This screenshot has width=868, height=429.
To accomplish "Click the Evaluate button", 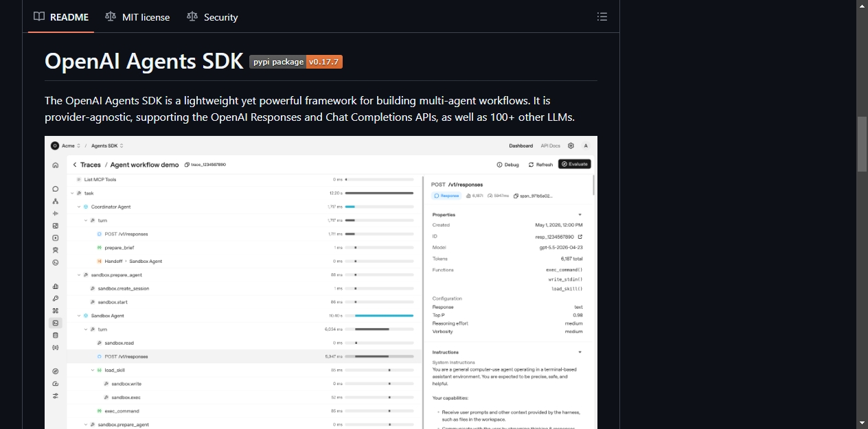I will 575,164.
